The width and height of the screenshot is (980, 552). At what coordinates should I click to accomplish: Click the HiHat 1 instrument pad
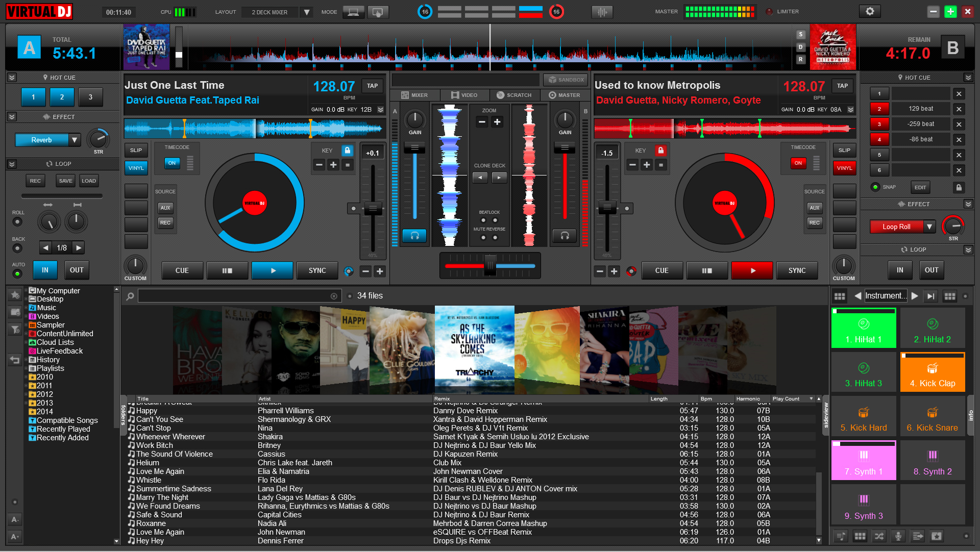[x=864, y=330]
